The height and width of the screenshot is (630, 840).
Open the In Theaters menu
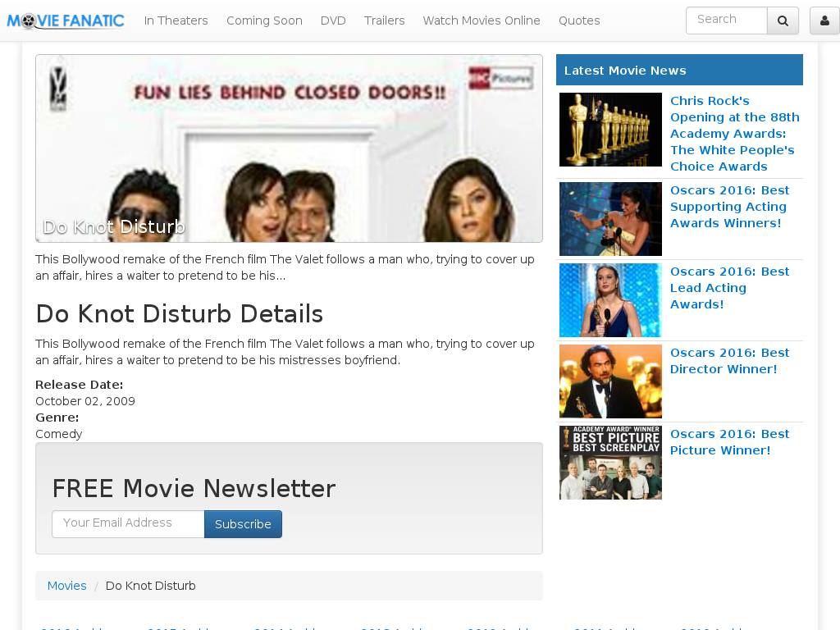click(176, 21)
